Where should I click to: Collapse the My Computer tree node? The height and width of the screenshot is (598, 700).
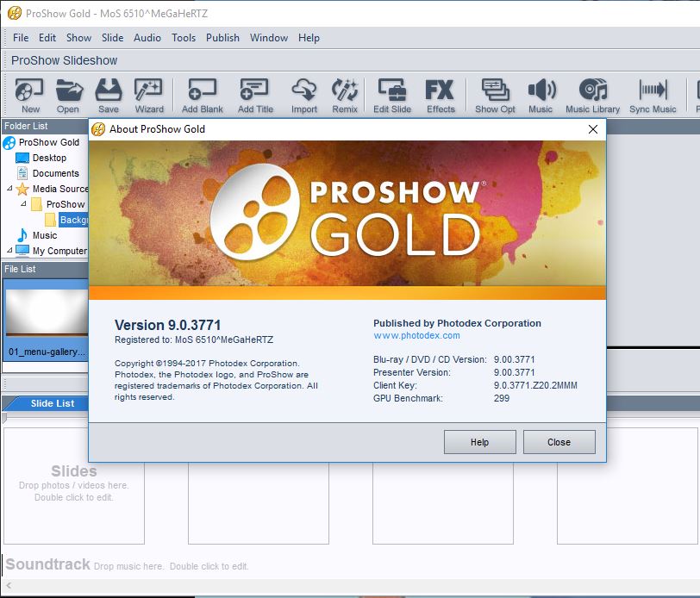[9, 251]
